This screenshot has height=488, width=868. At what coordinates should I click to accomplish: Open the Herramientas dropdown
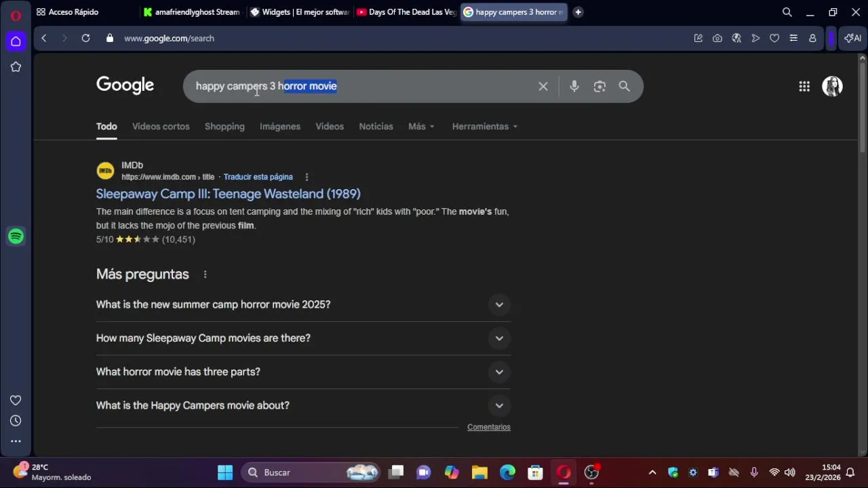pos(484,127)
